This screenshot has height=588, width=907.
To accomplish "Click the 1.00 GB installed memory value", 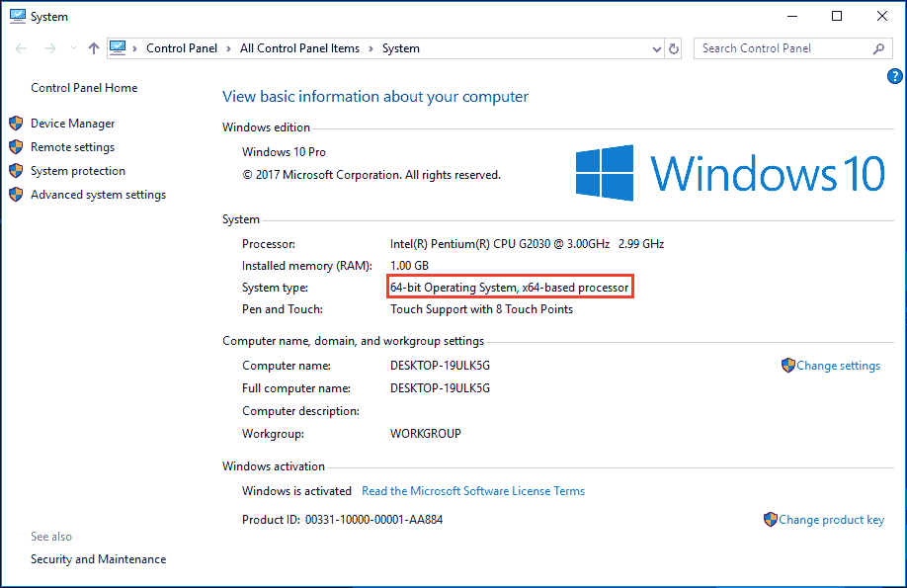I will [410, 266].
